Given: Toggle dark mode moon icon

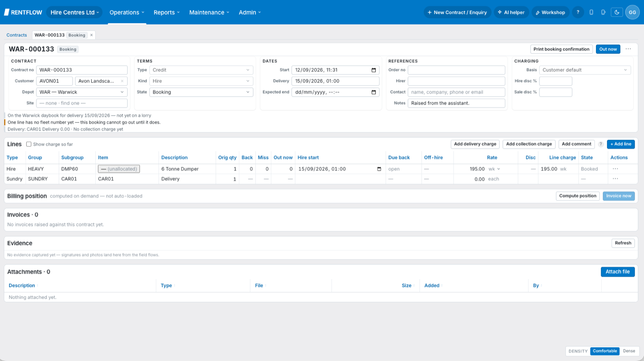Looking at the screenshot, I should pyautogui.click(x=617, y=12).
